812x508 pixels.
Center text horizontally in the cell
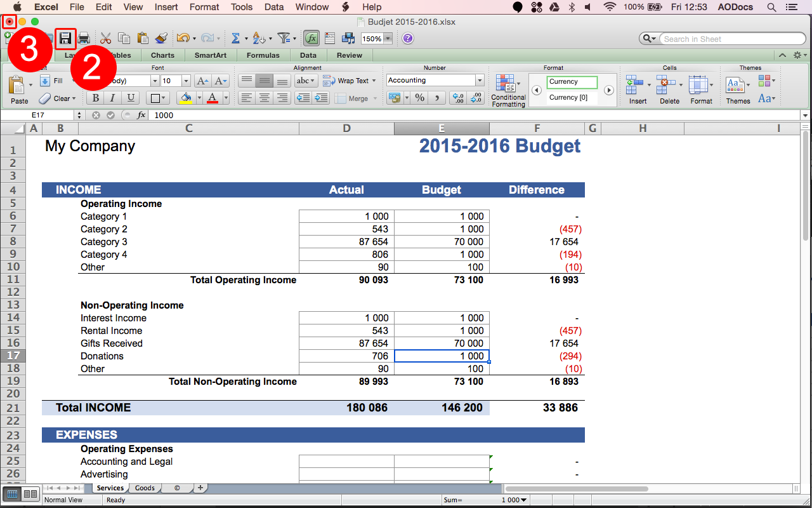(265, 98)
